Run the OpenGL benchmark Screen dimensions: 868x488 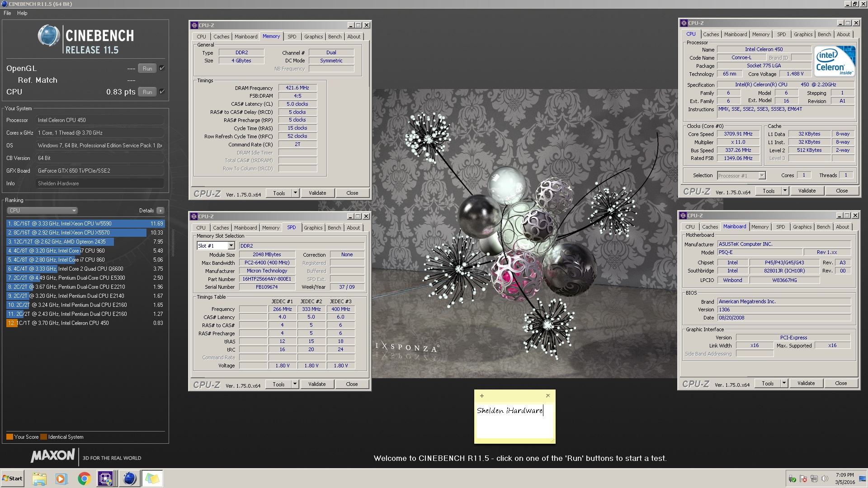point(147,69)
